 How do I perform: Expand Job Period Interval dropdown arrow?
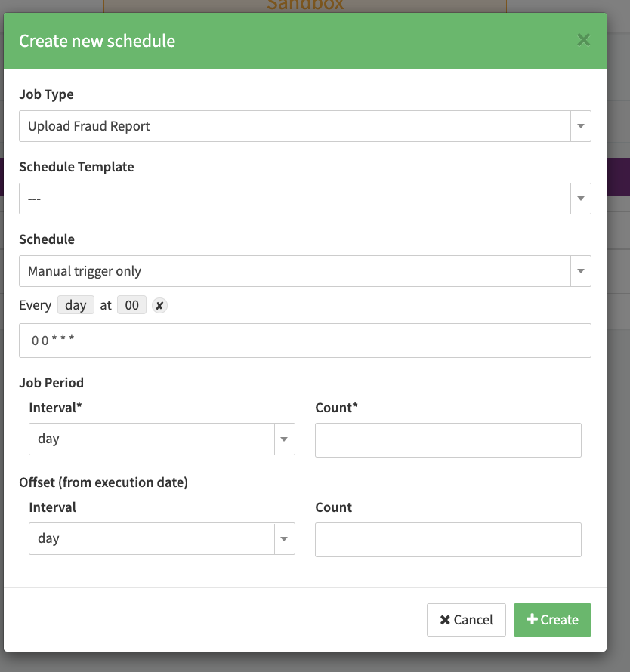pos(284,439)
